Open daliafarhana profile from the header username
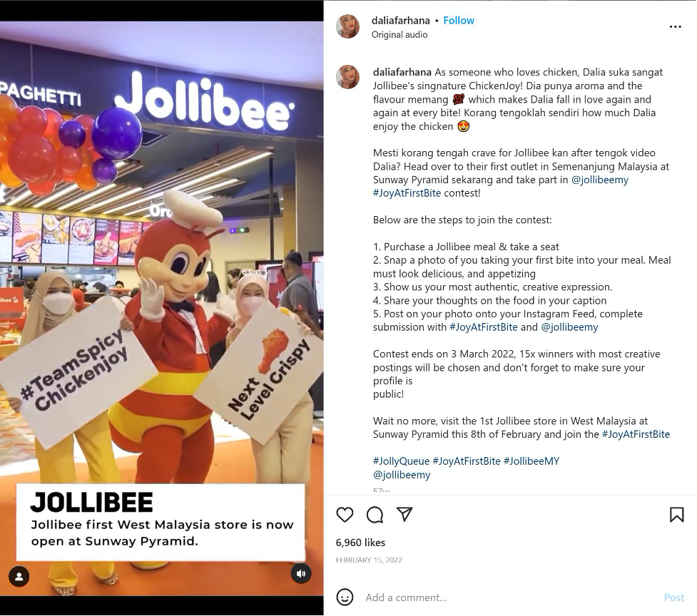This screenshot has height=616, width=697. pos(400,21)
